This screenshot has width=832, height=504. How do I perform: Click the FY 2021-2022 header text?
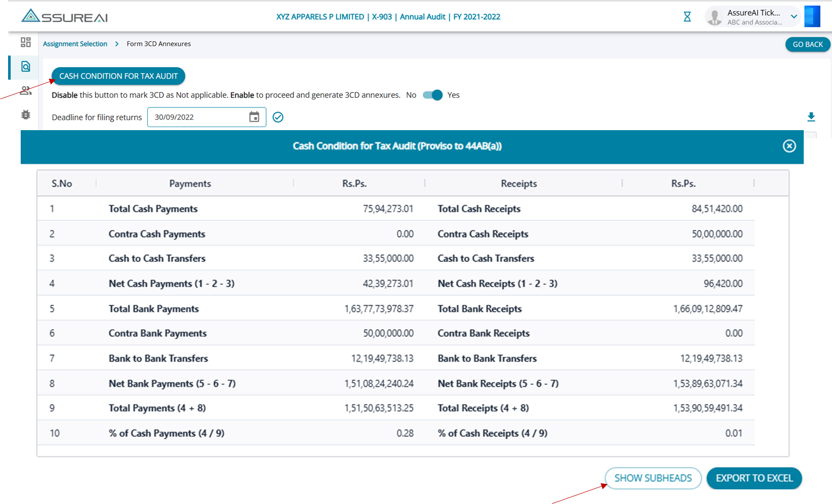tap(477, 17)
